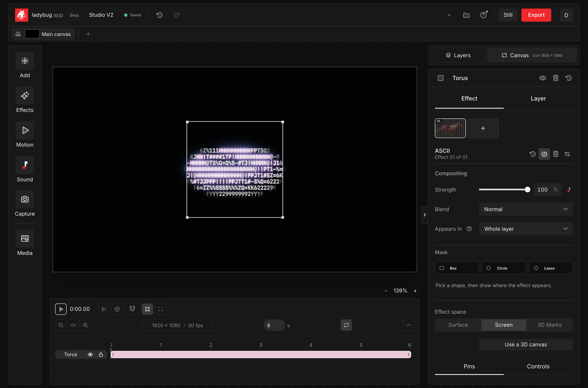The width and height of the screenshot is (588, 388).
Task: Choose the Box mask shape
Action: [x=457, y=268]
